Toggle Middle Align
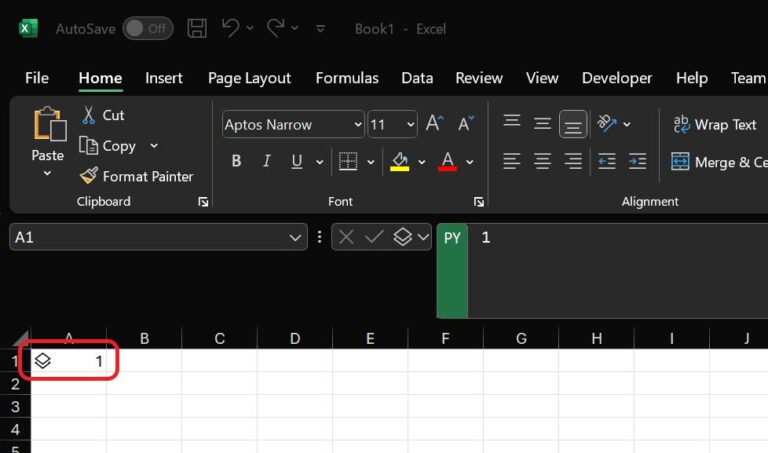 pos(542,123)
